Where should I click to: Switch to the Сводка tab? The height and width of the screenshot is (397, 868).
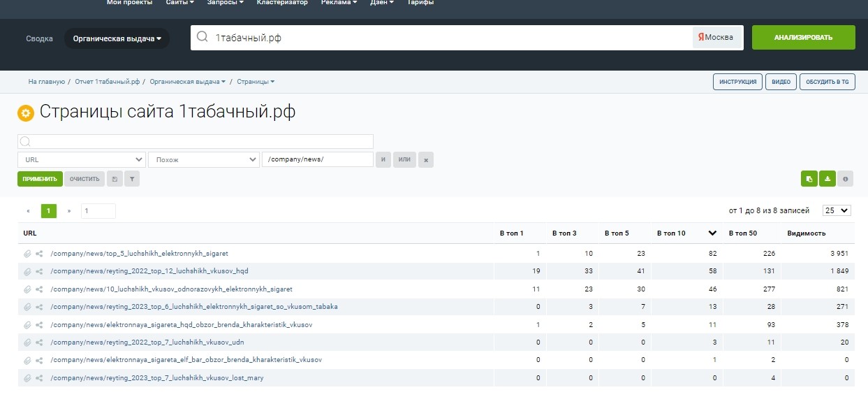[x=39, y=38]
